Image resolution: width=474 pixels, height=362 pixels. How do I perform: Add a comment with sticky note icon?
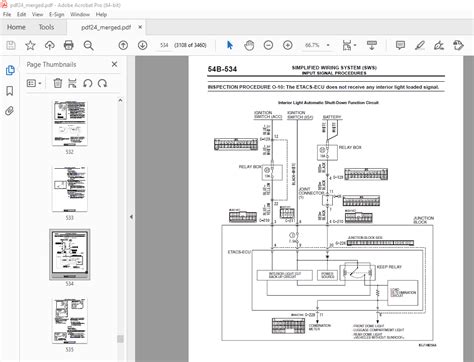(x=400, y=45)
